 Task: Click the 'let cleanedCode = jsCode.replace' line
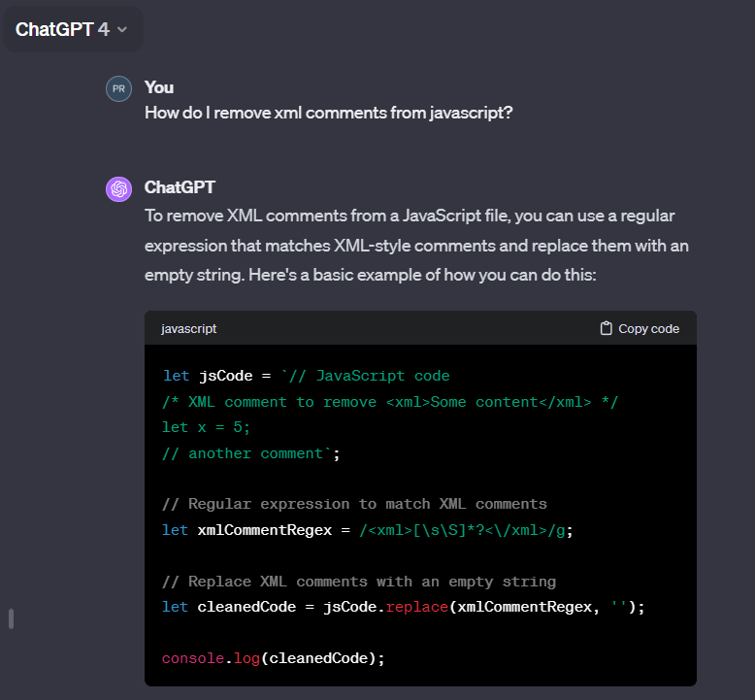404,607
